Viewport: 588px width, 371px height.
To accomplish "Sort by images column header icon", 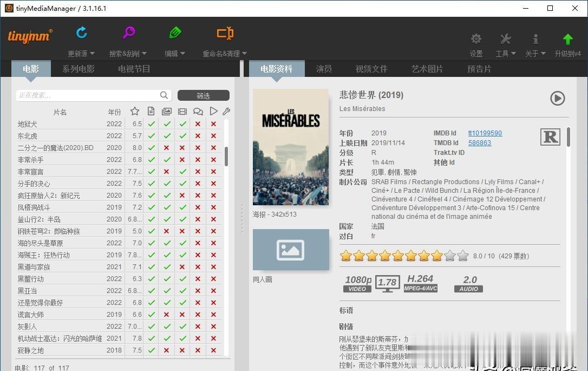I will point(167,111).
